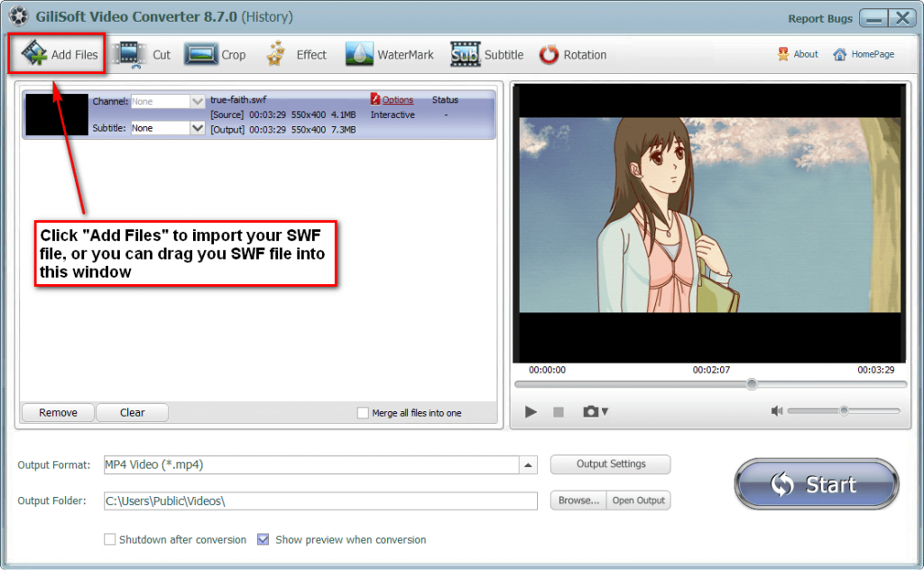This screenshot has height=570, width=924.
Task: Click the Clear button
Action: (x=132, y=413)
